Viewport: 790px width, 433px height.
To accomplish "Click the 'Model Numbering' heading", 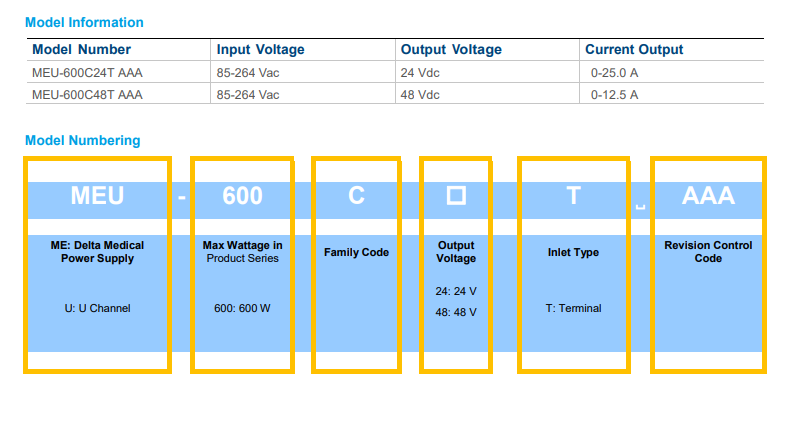I will tap(83, 140).
